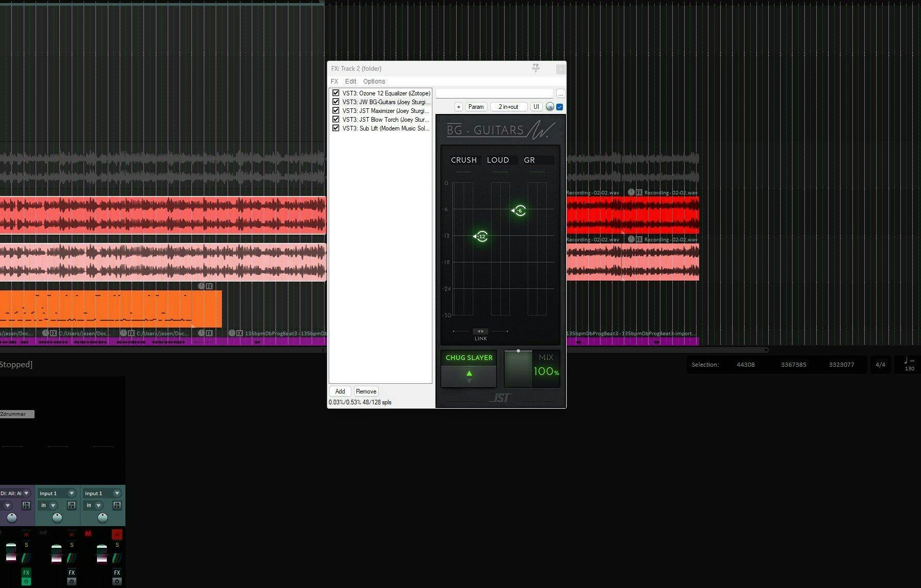Open the middle channel's Input 1 dropdown
Image resolution: width=921 pixels, height=588 pixels.
pyautogui.click(x=72, y=493)
